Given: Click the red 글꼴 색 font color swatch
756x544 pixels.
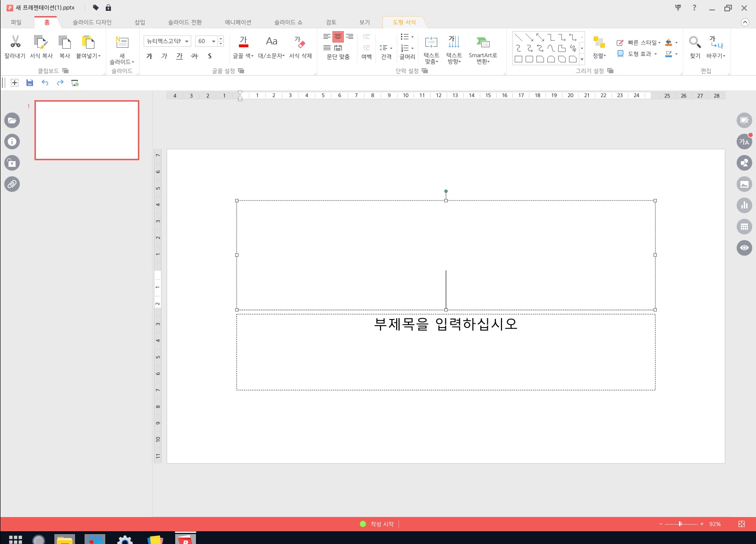Looking at the screenshot, I should click(244, 45).
